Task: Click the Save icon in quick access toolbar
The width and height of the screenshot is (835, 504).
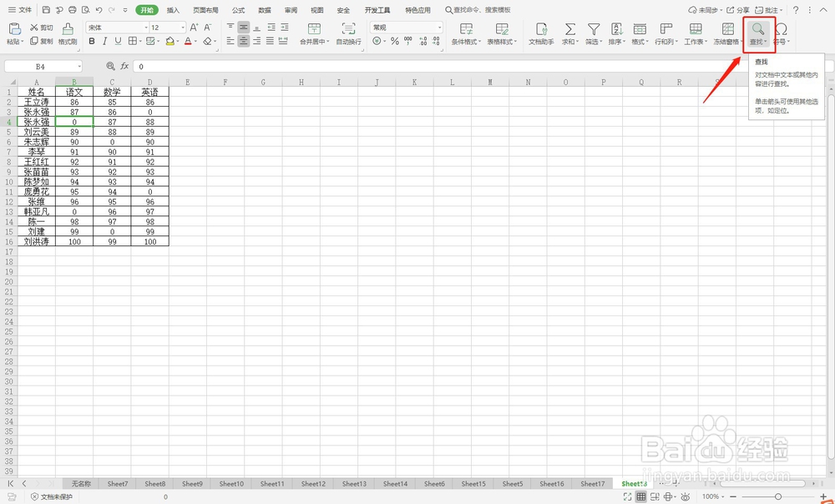Action: point(46,10)
